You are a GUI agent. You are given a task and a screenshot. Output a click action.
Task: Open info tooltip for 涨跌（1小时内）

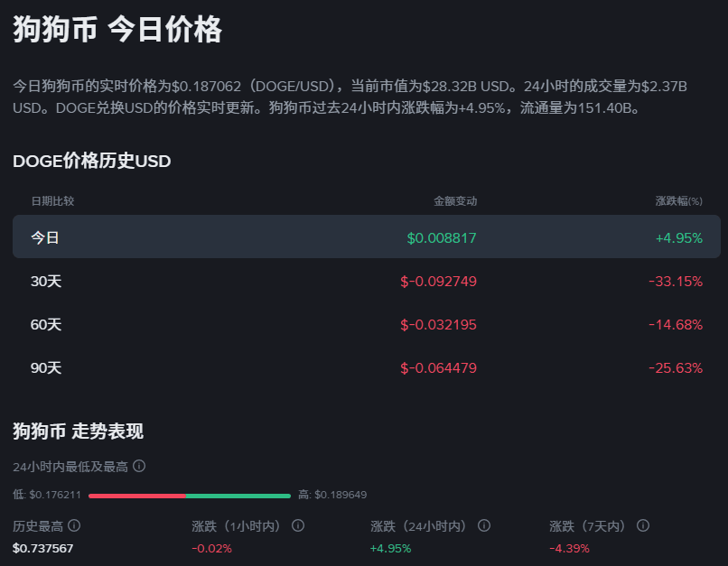(298, 525)
